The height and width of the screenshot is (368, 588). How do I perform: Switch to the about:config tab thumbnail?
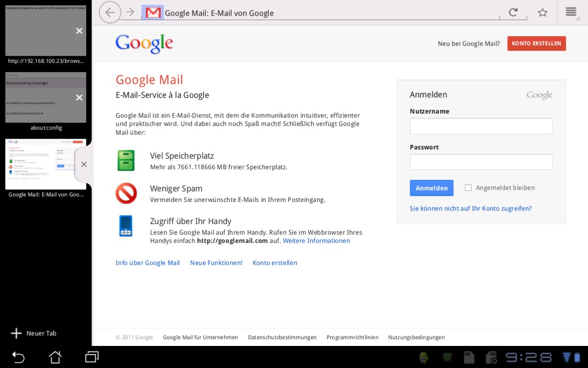45,98
